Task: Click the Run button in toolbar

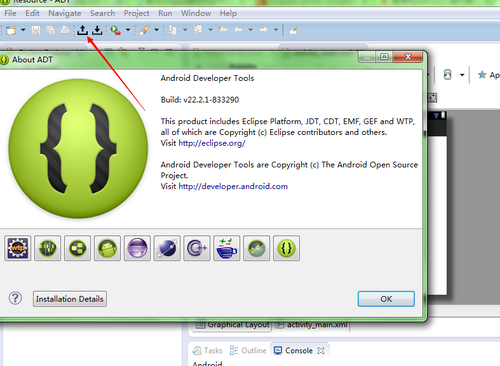Action: (115, 30)
